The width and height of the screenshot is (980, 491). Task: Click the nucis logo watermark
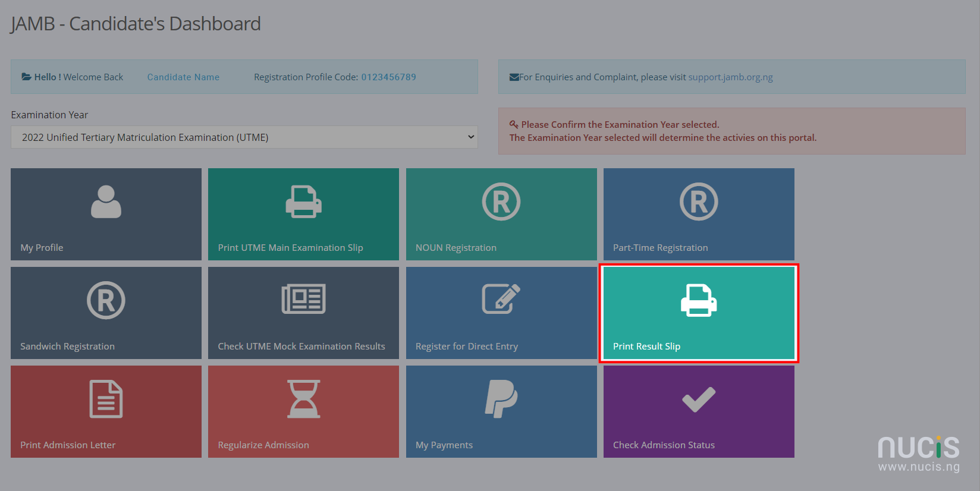(x=919, y=454)
